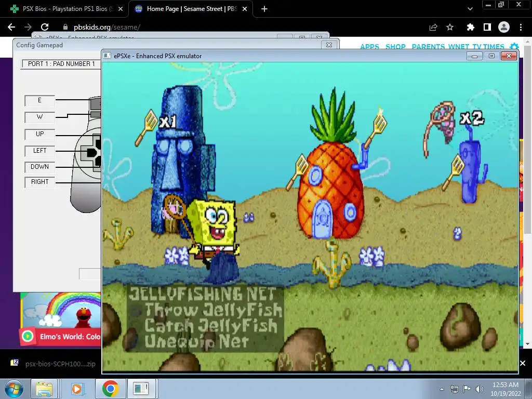Open APPS link on PBS Kids
The image size is (532, 399).
point(369,46)
